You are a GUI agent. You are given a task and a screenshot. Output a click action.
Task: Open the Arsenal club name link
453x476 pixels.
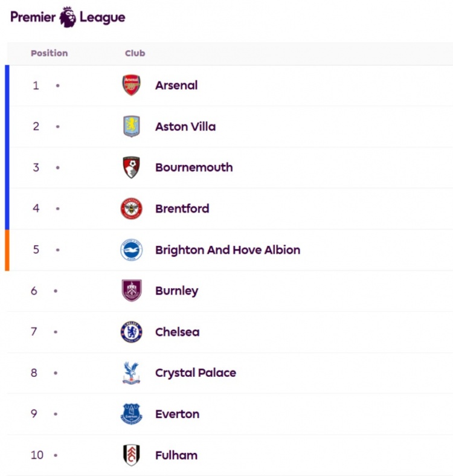pyautogui.click(x=176, y=85)
